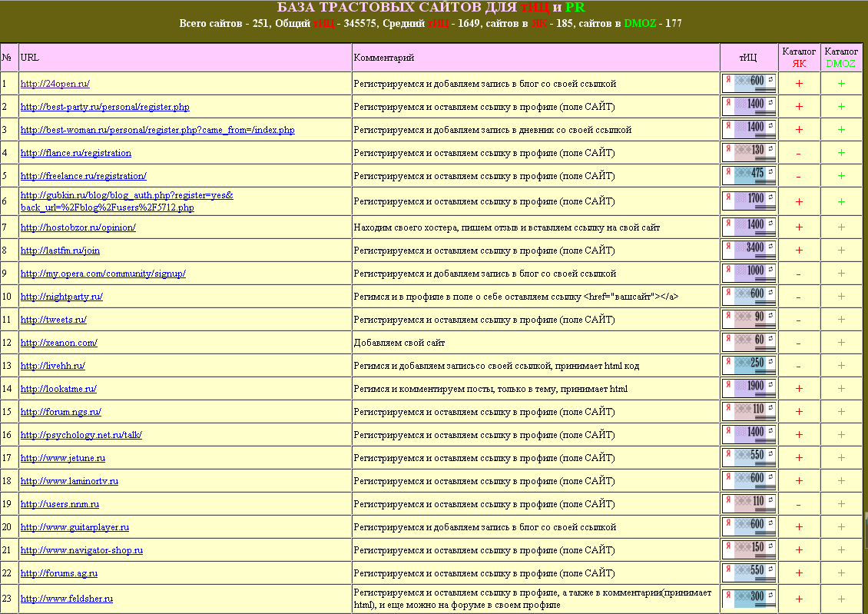Click the тИЦ badge in the jetune.ru row

749,458
